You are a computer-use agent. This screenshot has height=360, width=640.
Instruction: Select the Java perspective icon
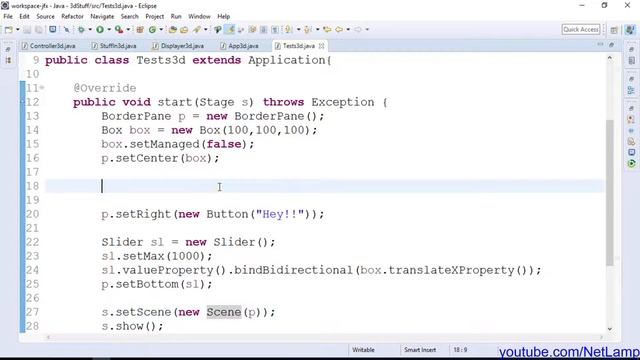(630, 29)
